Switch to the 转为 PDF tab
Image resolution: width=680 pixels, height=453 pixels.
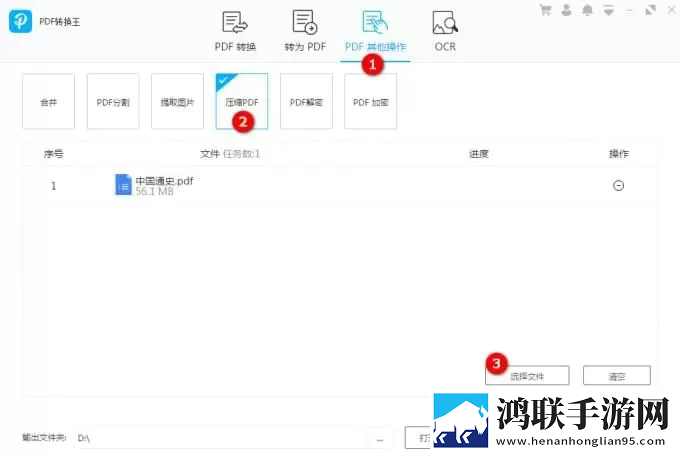tap(305, 31)
